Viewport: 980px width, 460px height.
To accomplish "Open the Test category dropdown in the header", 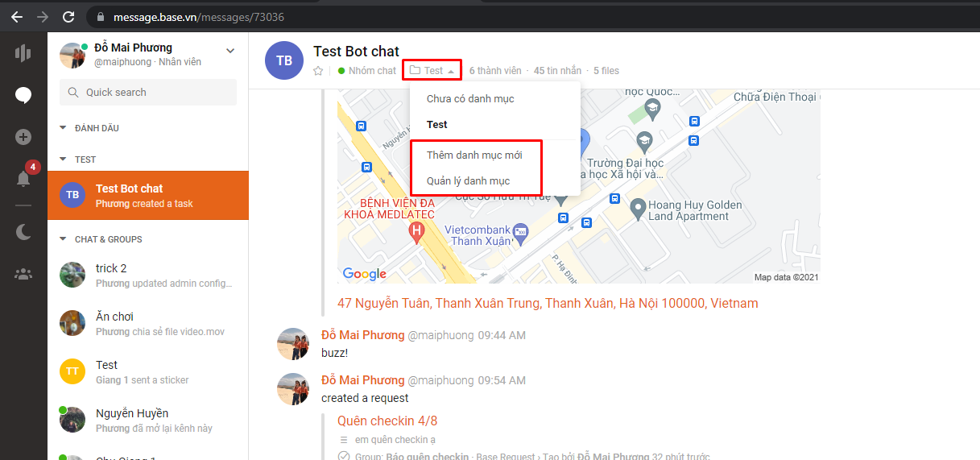I will [x=432, y=71].
